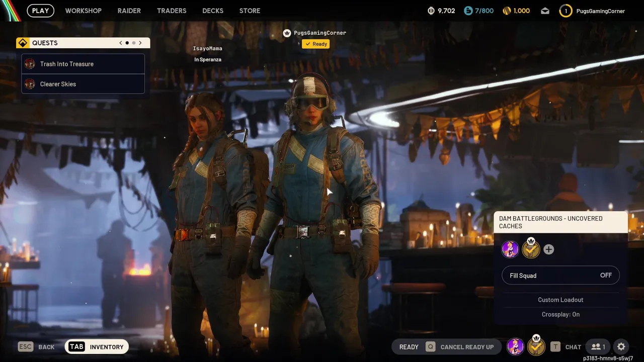Add a squad member with plus icon

click(549, 249)
